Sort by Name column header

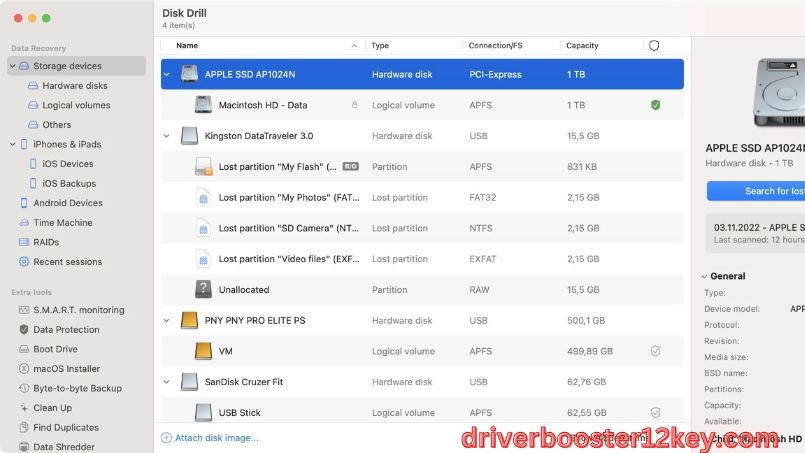pos(187,46)
